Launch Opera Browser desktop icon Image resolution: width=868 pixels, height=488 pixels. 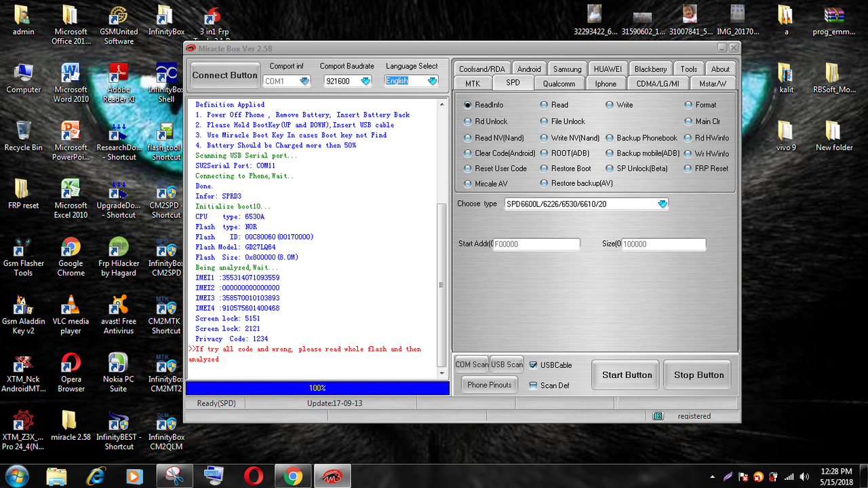pos(71,372)
